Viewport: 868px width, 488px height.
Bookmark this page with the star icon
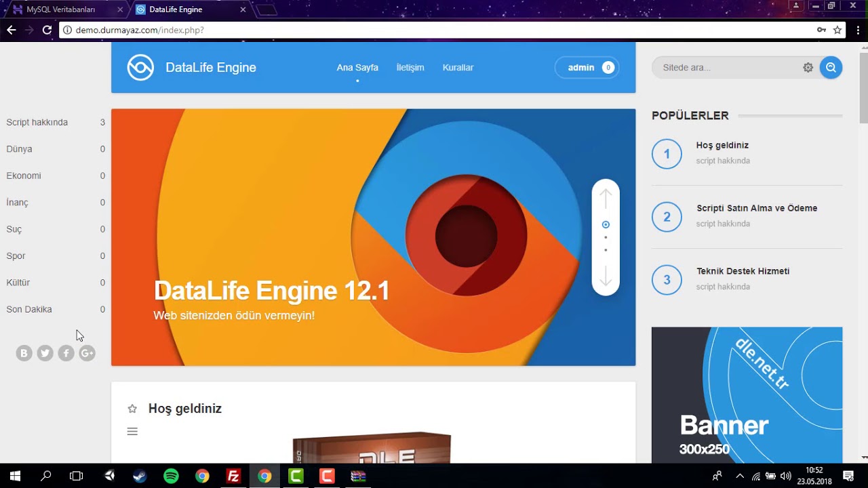(x=837, y=30)
